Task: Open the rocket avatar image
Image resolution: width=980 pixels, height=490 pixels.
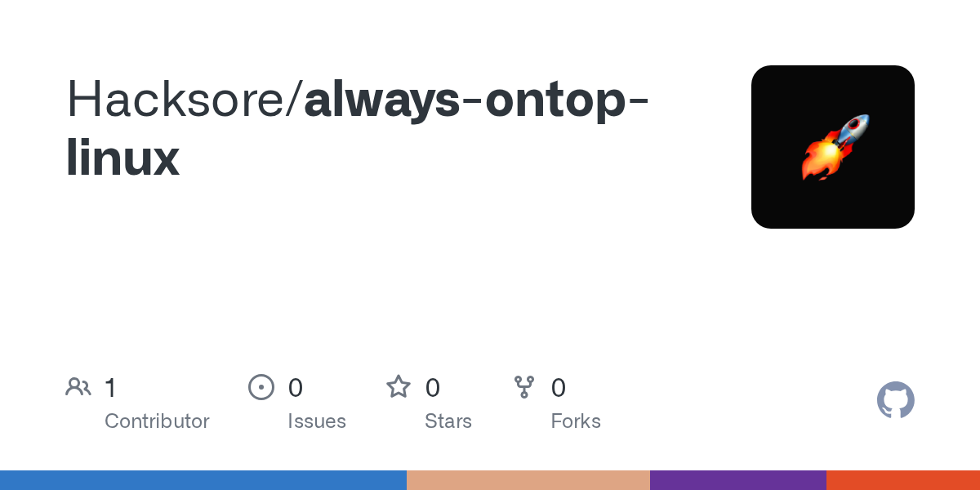Action: [832, 147]
